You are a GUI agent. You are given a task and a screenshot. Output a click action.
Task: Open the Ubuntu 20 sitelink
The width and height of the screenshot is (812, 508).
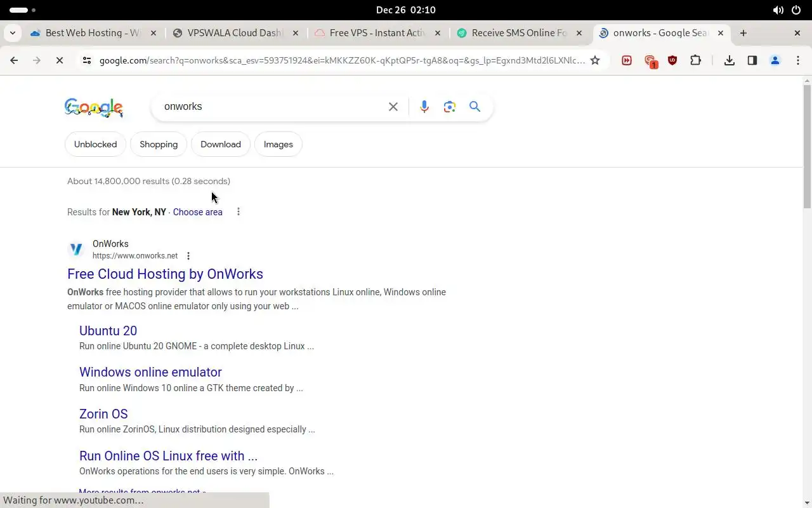coord(108,331)
